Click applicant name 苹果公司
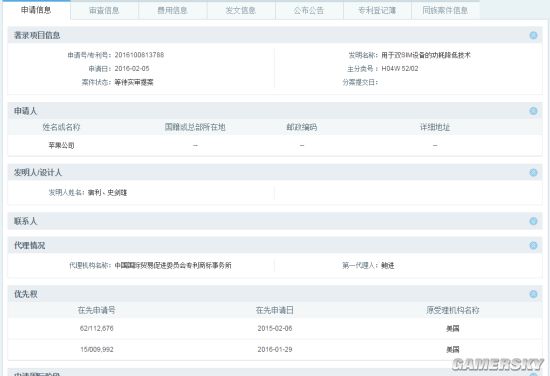Viewport: 550px width, 376px height. [x=61, y=145]
